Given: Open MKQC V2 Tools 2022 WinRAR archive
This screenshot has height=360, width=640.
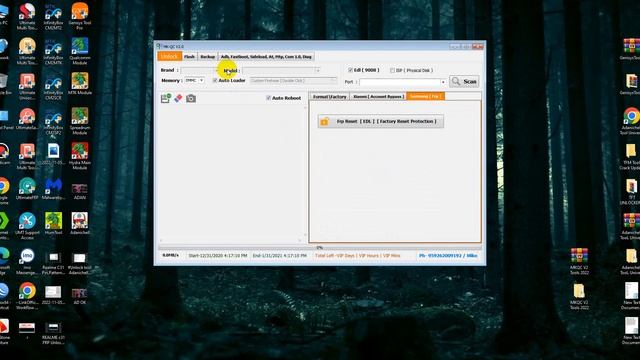Looking at the screenshot, I should click(579, 261).
